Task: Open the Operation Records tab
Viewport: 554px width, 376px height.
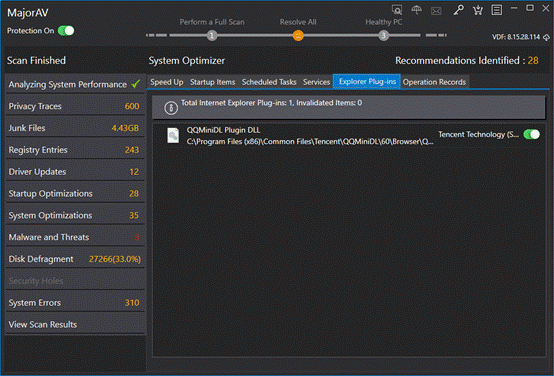Action: [x=434, y=82]
